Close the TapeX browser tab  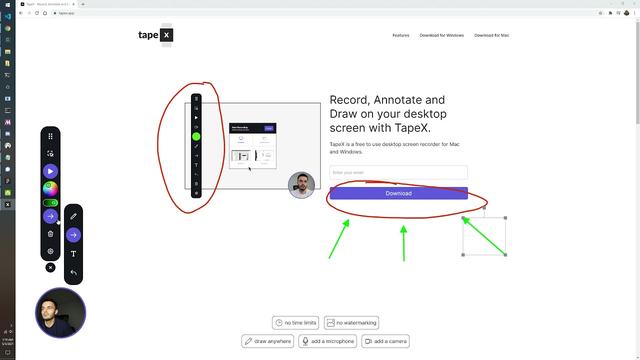73,4
